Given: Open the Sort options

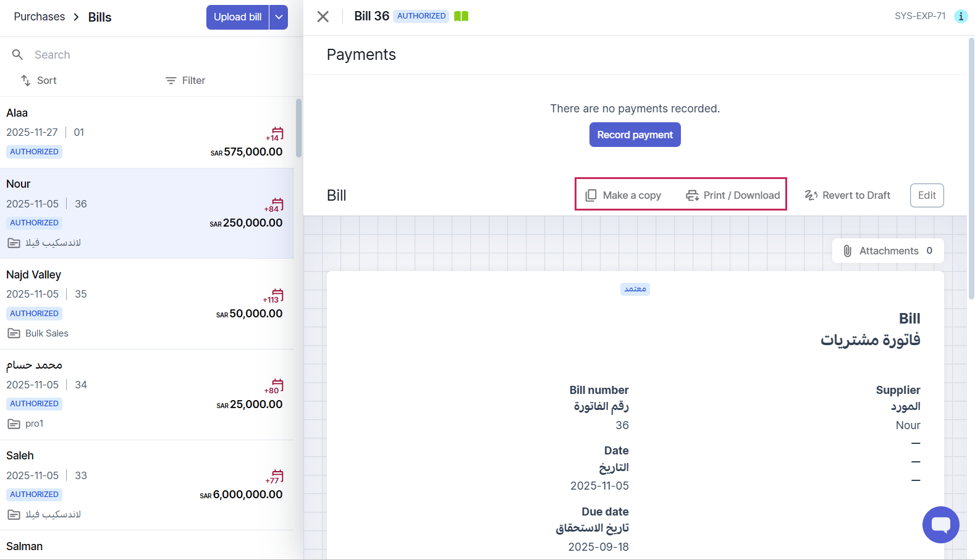Looking at the screenshot, I should click(x=39, y=81).
